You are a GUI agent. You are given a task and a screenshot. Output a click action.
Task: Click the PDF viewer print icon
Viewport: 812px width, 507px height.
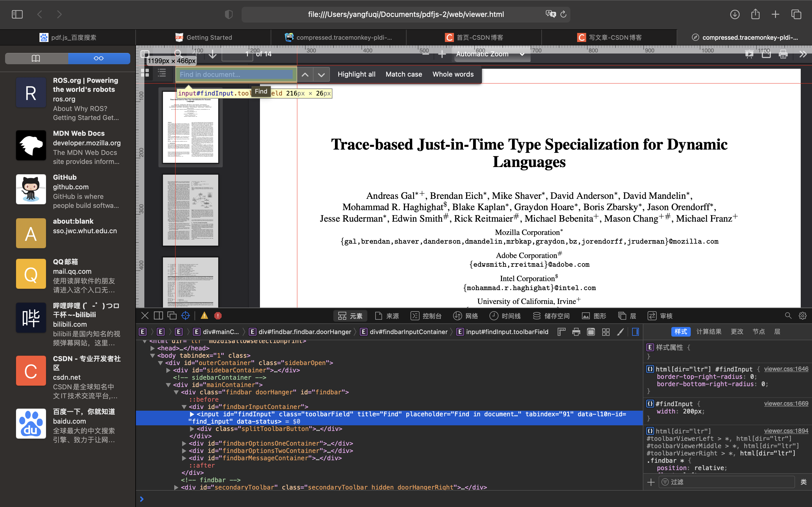(x=783, y=54)
